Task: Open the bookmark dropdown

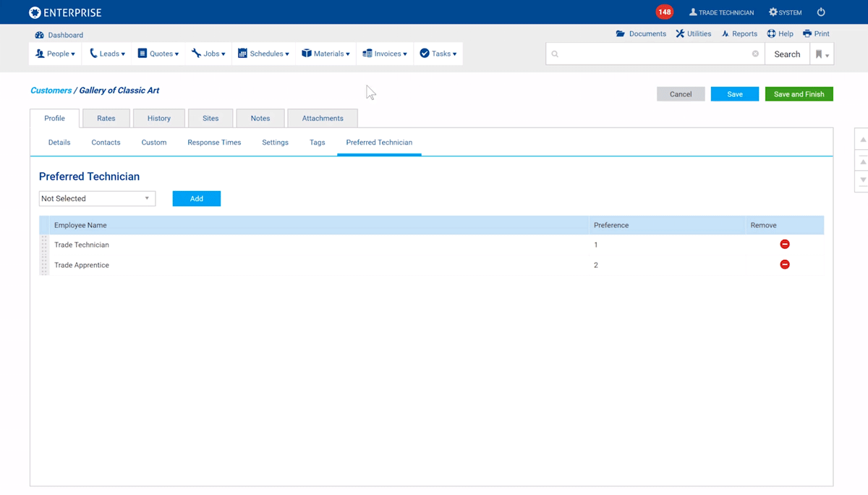Action: (822, 54)
